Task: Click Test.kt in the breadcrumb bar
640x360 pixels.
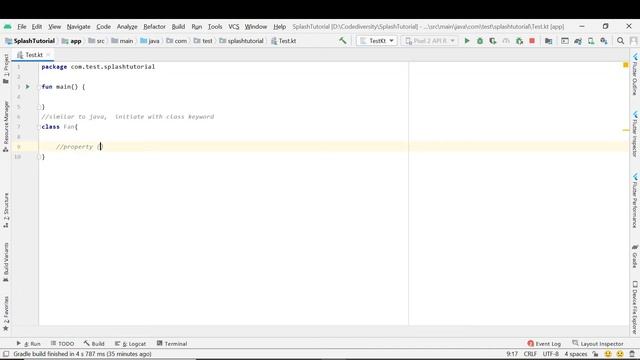Action: 284,41
